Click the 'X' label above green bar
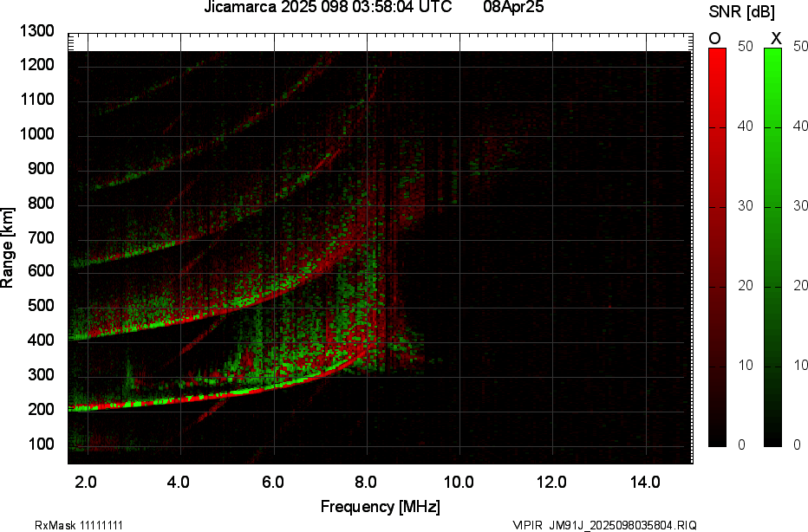Screen dimensions: 808x532 pos(776,39)
